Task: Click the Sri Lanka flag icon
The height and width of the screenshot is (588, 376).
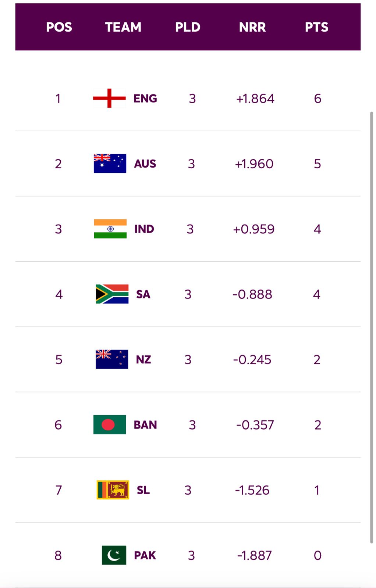Action: (113, 490)
